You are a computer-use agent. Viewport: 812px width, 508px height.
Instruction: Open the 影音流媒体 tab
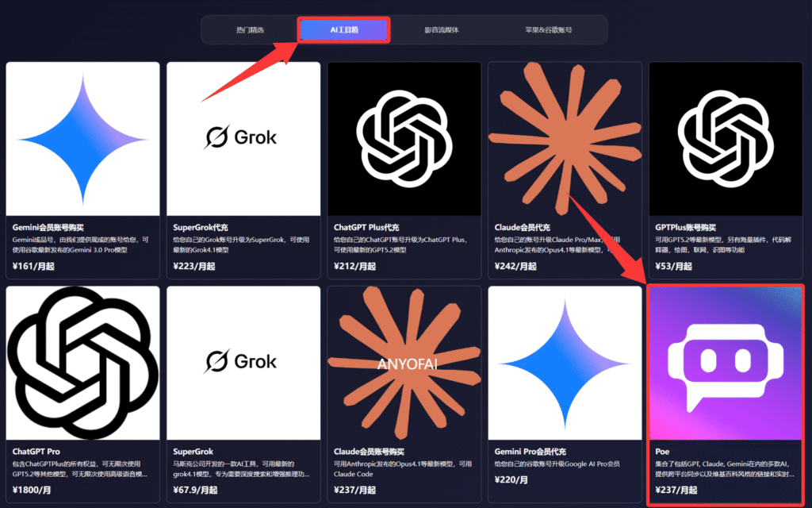[442, 30]
